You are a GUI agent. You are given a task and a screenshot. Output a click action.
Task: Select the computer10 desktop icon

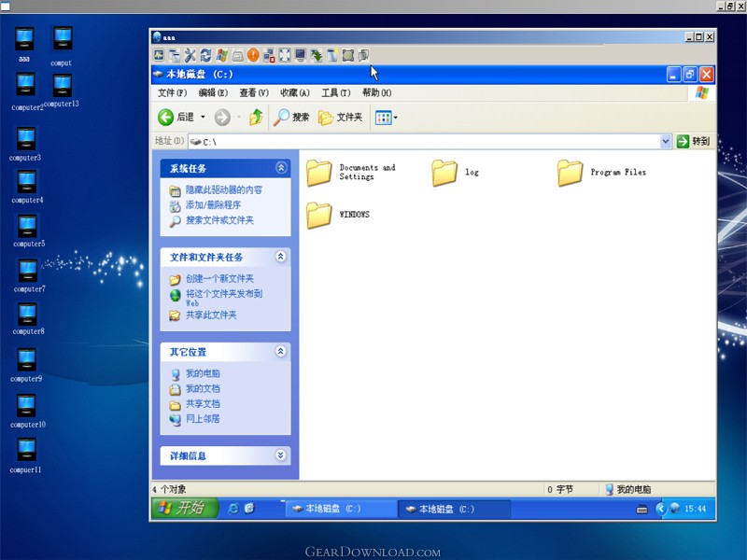point(27,411)
